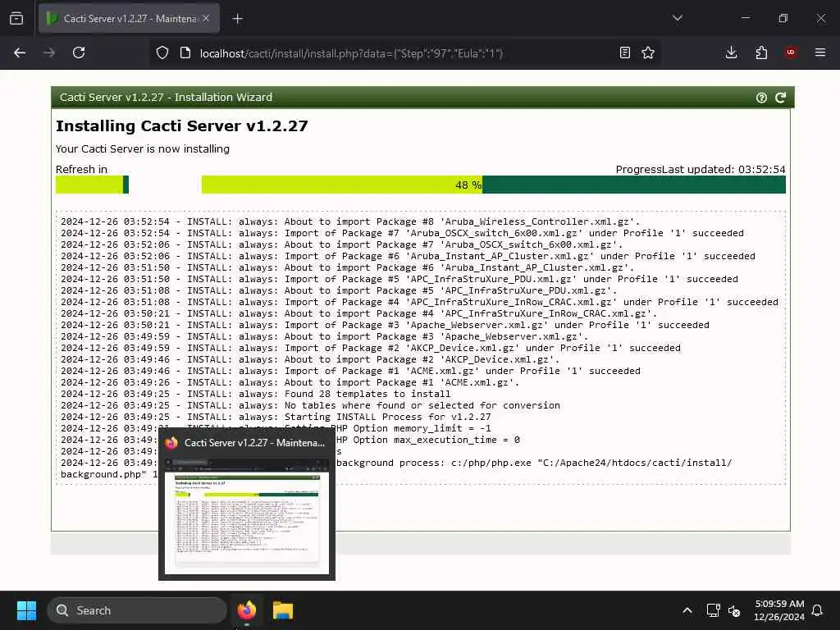Click log line about Package #8 Aruba_Wireless_Controller
Viewport: 840px width, 630px height.
tap(350, 221)
